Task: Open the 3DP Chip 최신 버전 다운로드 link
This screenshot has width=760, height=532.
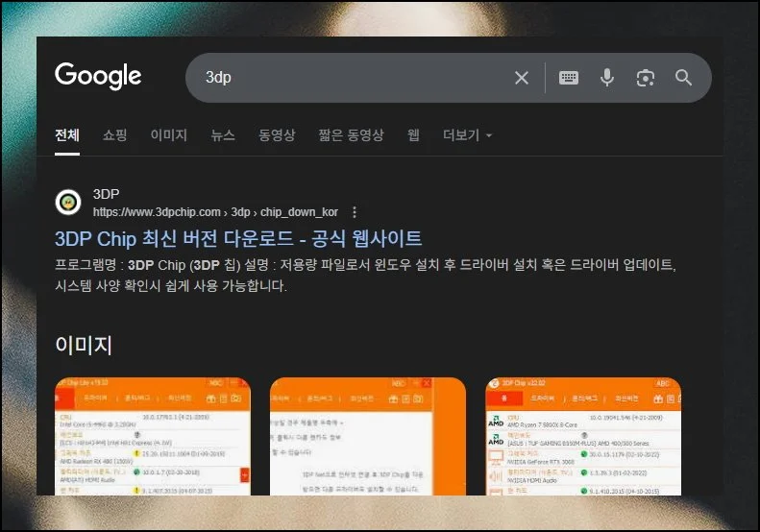Action: pyautogui.click(x=238, y=239)
